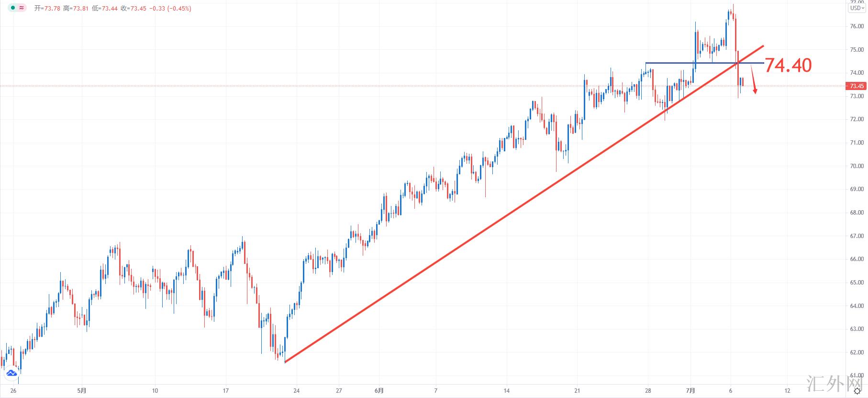Select the red downward arrow drawing

pos(754,79)
